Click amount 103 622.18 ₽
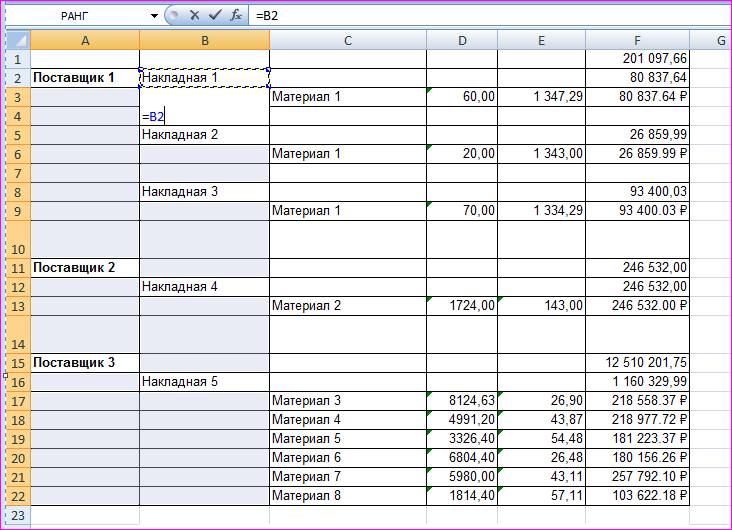Image resolution: width=732 pixels, height=530 pixels. coord(637,495)
